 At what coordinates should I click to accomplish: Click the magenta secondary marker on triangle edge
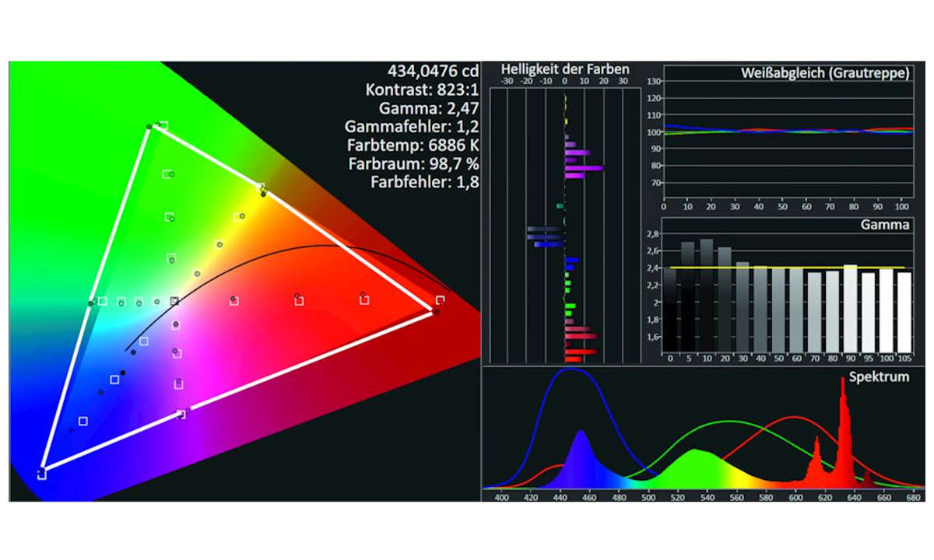(x=181, y=415)
